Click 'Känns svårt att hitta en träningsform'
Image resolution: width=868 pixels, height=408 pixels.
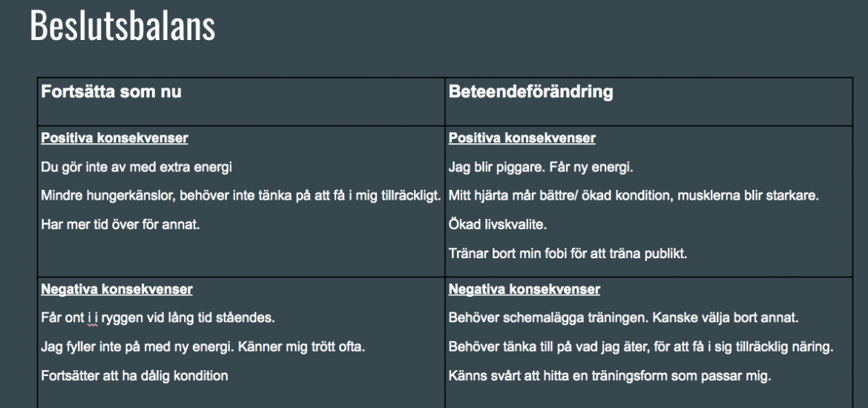610,376
